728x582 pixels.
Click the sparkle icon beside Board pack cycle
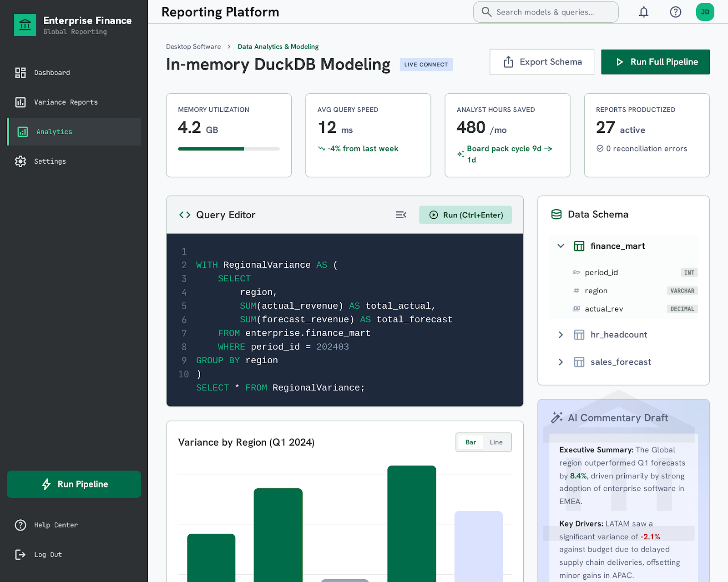tap(461, 154)
